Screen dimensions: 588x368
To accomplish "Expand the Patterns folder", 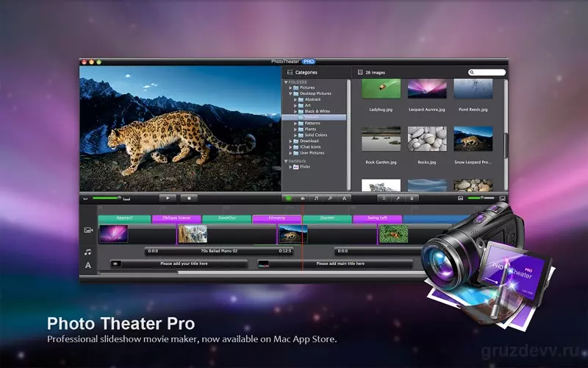I will point(295,123).
